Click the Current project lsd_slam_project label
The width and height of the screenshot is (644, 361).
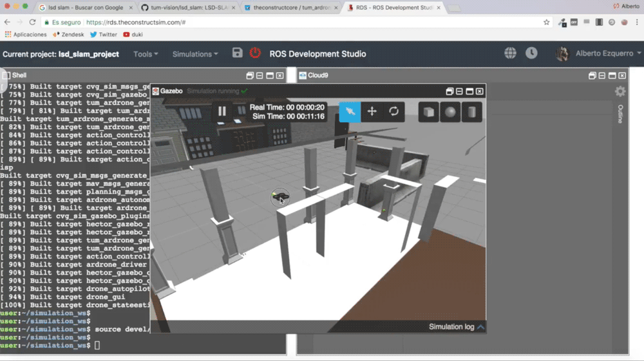click(x=61, y=54)
